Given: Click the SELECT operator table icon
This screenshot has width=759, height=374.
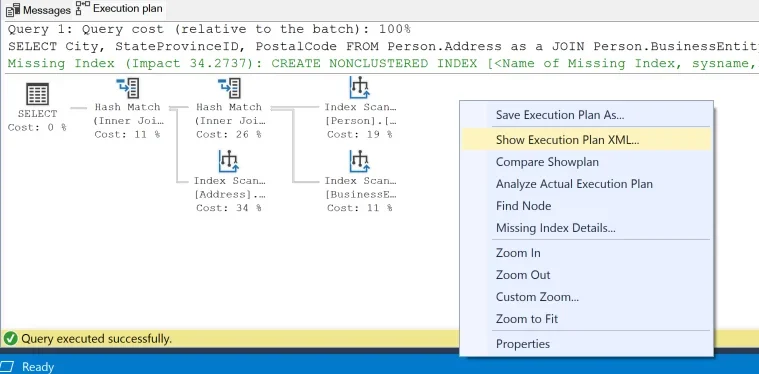Looking at the screenshot, I should [37, 94].
